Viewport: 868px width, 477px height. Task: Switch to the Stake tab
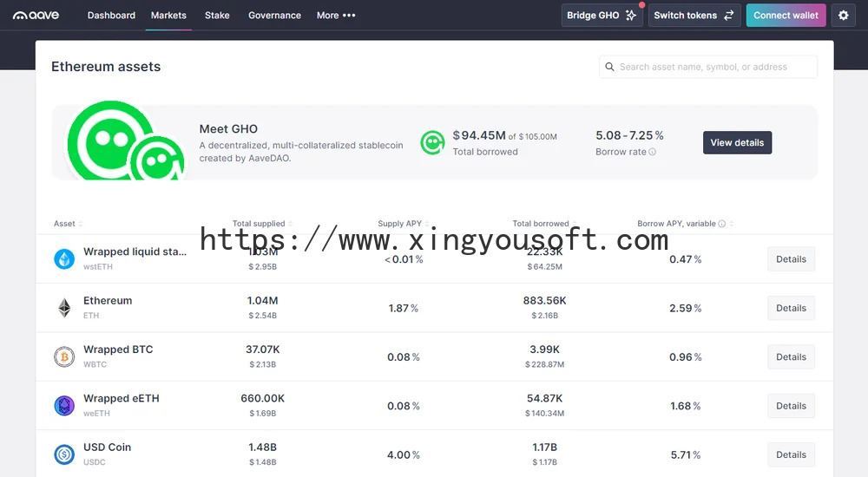click(217, 16)
